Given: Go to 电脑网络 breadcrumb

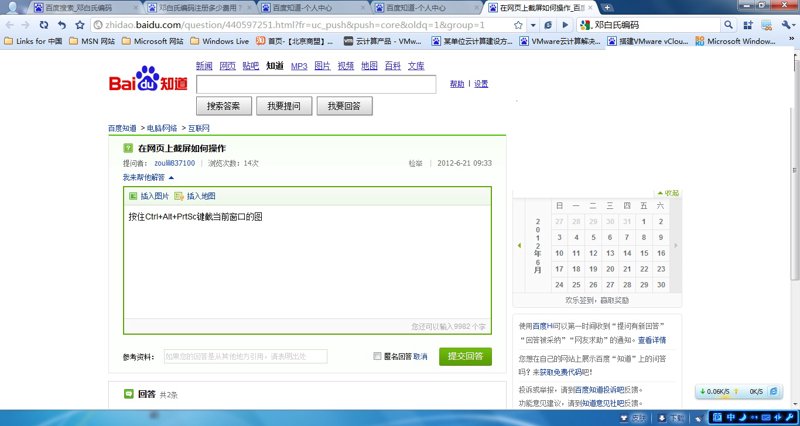Looking at the screenshot, I should pyautogui.click(x=162, y=128).
